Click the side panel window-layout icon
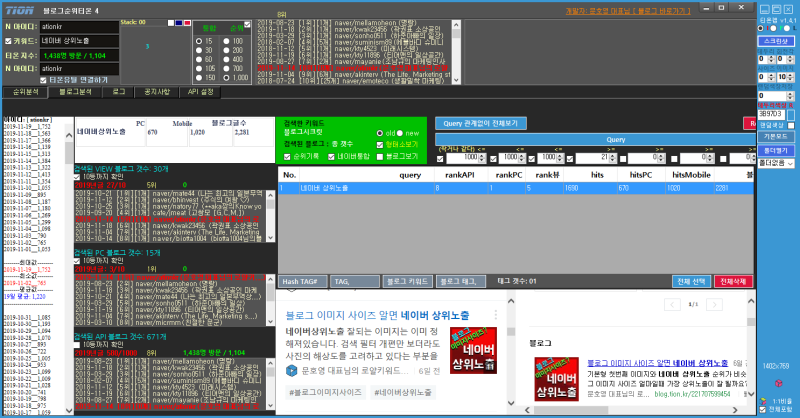 click(776, 9)
